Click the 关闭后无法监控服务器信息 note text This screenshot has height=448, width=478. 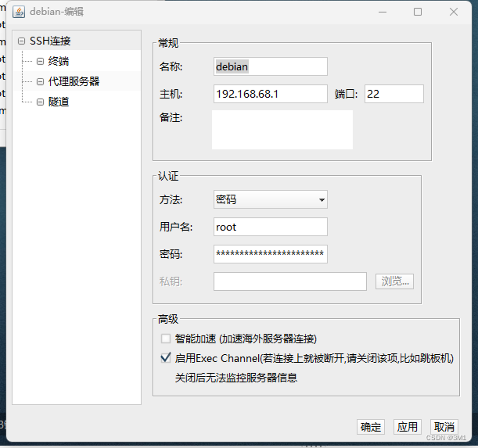coord(236,378)
